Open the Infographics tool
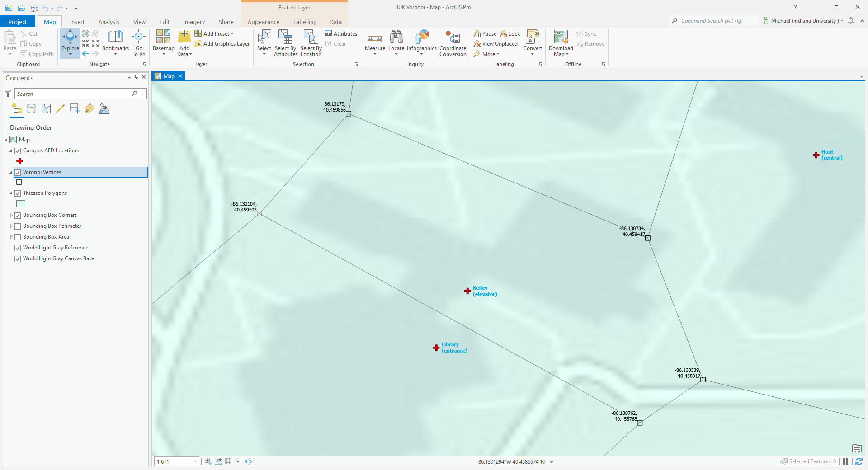The height and width of the screenshot is (470, 868). 421,43
